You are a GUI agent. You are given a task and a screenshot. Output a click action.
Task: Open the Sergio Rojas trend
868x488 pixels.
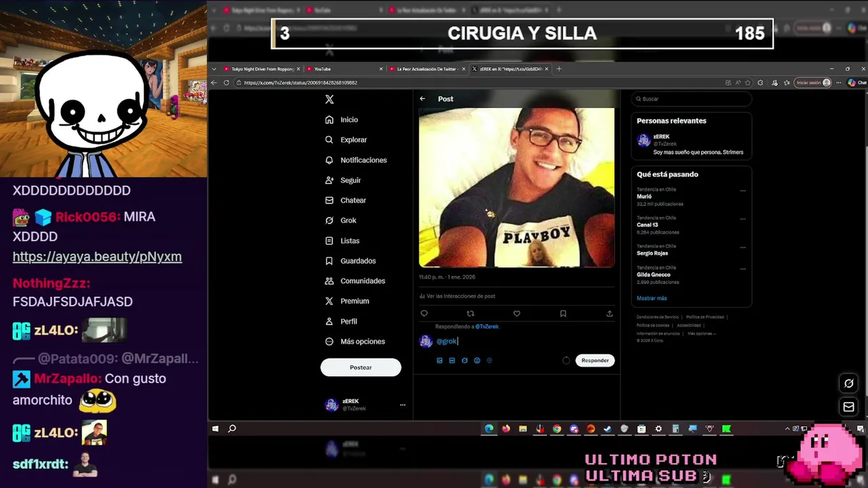[x=652, y=253]
